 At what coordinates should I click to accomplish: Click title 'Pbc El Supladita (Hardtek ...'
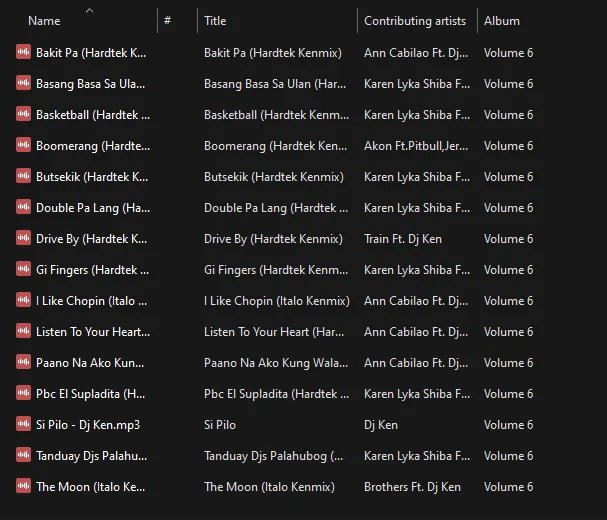tap(276, 393)
